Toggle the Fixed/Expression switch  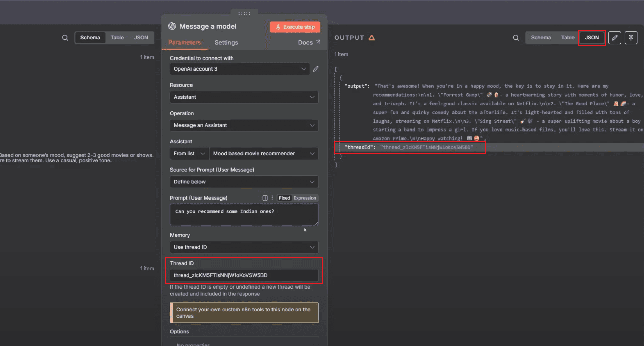point(297,198)
